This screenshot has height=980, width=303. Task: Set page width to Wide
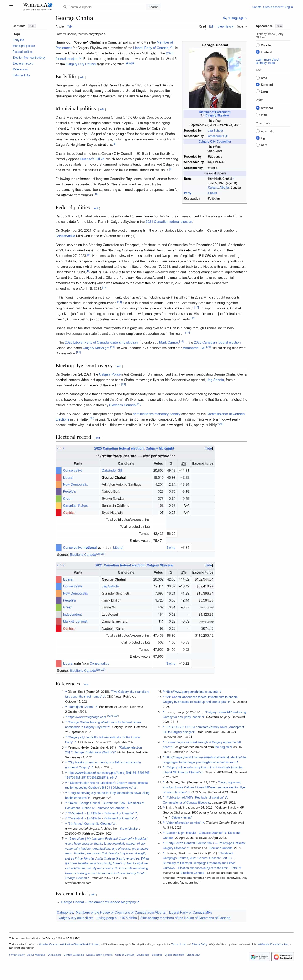click(258, 115)
